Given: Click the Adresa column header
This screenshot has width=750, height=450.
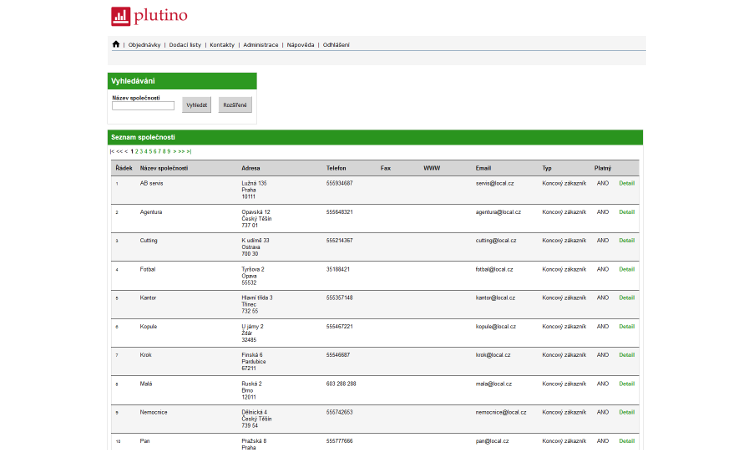Looking at the screenshot, I should point(251,168).
